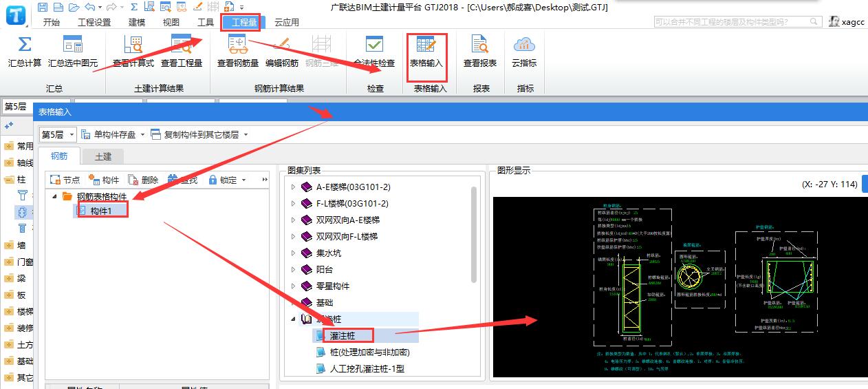
Task: Open 查看报表 report viewer
Action: click(480, 52)
